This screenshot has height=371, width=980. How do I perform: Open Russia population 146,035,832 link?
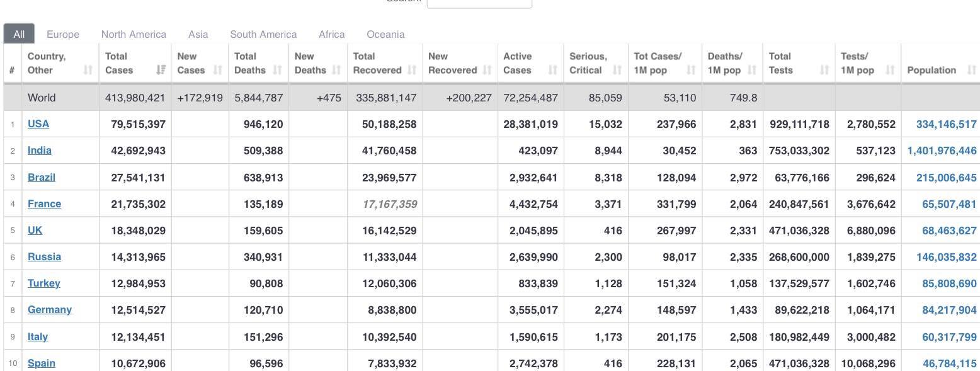(946, 257)
